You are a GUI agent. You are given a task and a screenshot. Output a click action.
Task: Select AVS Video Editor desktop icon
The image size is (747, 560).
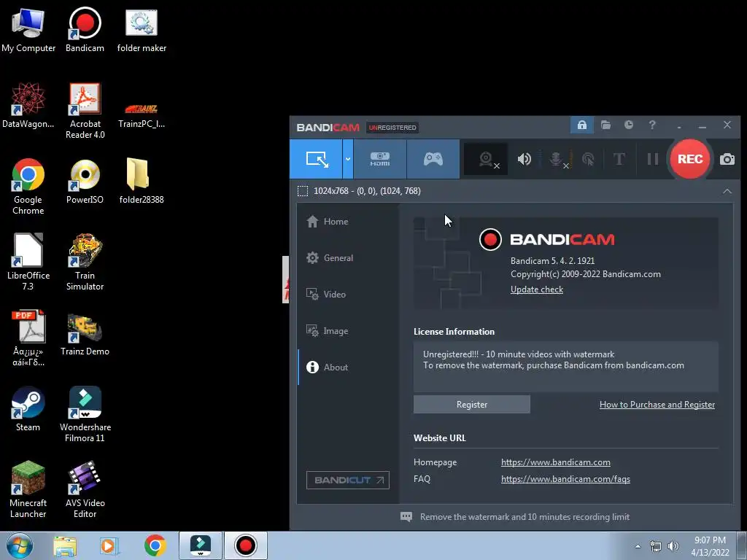click(85, 489)
